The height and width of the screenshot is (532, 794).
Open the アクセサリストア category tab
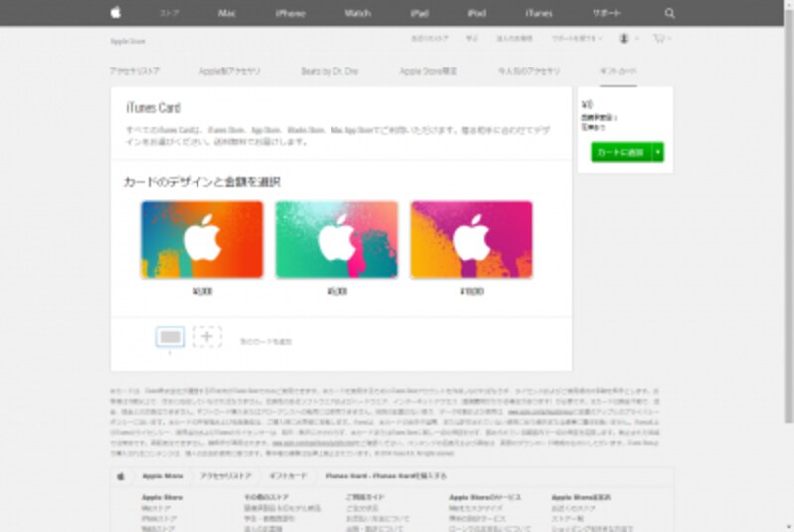point(135,71)
